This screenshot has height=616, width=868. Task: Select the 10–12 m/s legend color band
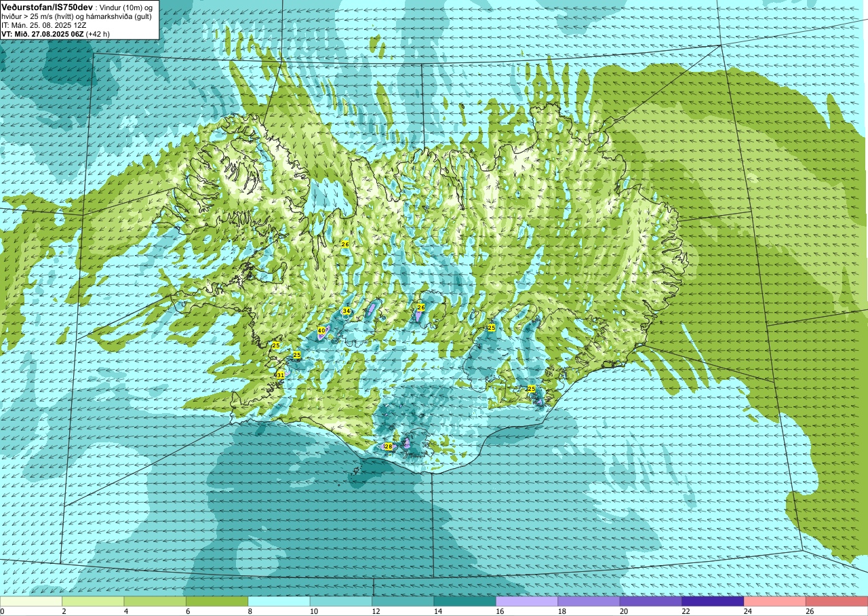tap(341, 601)
